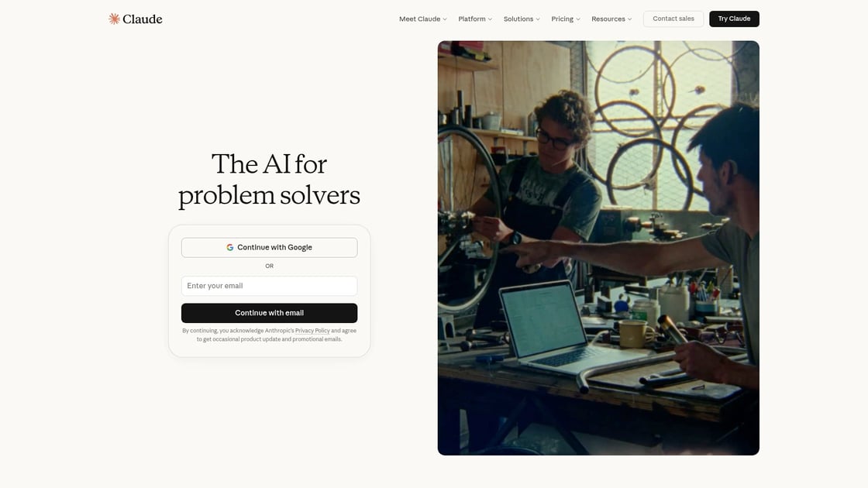Select Continue with Google
The image size is (868, 488).
269,247
